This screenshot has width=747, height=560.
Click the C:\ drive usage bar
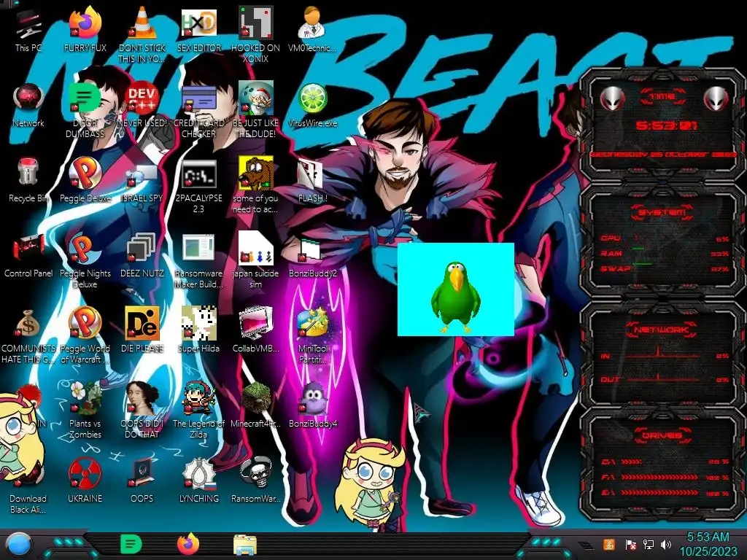click(631, 462)
